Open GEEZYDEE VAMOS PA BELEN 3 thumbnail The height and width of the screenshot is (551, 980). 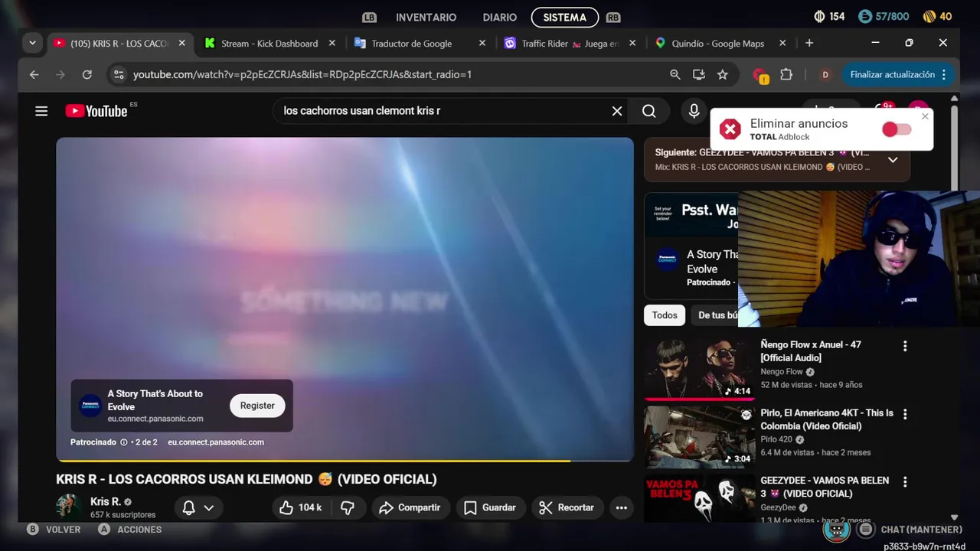tap(700, 498)
